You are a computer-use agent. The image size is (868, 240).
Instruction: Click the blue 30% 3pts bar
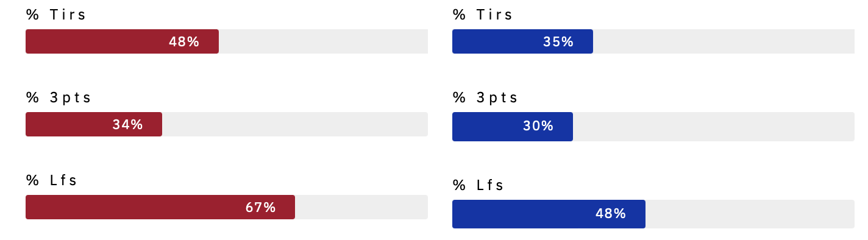(x=513, y=127)
